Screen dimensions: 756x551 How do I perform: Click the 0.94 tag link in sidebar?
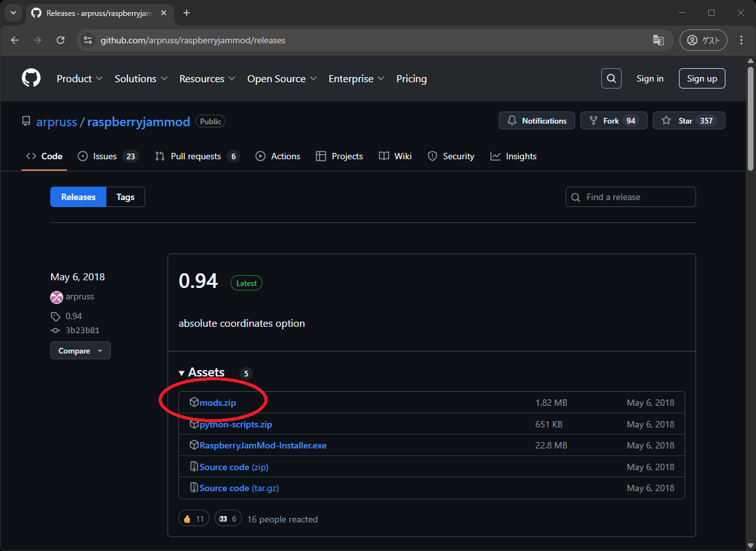tap(73, 316)
